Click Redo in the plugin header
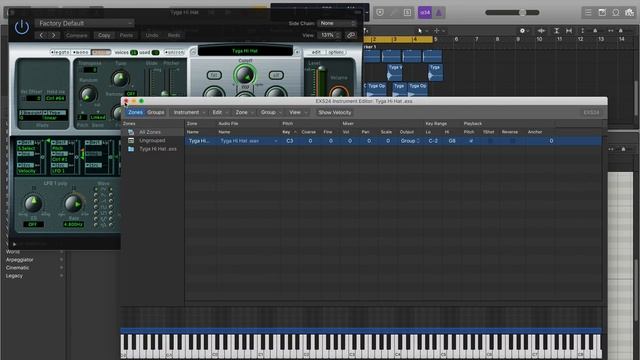The width and height of the screenshot is (640, 360). click(x=174, y=36)
